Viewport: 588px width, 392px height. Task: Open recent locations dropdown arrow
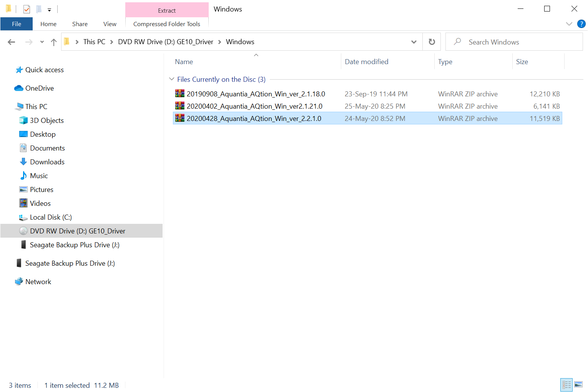[x=42, y=42]
